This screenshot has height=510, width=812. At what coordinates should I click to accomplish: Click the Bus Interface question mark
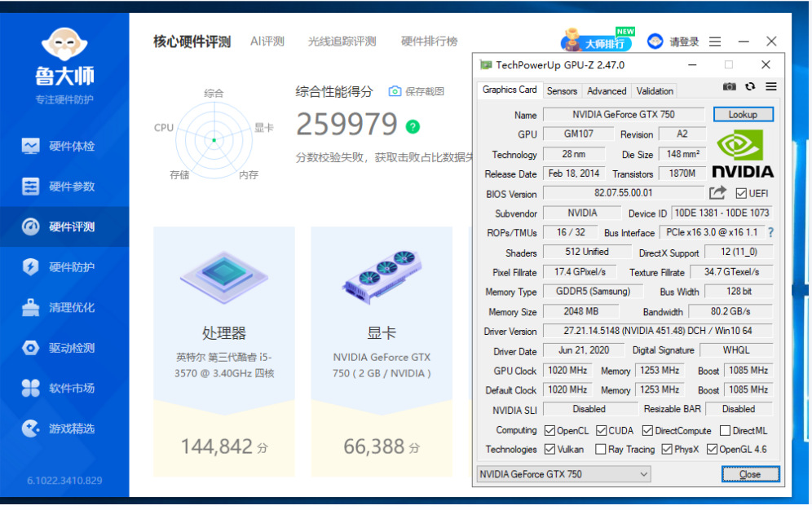coord(771,233)
